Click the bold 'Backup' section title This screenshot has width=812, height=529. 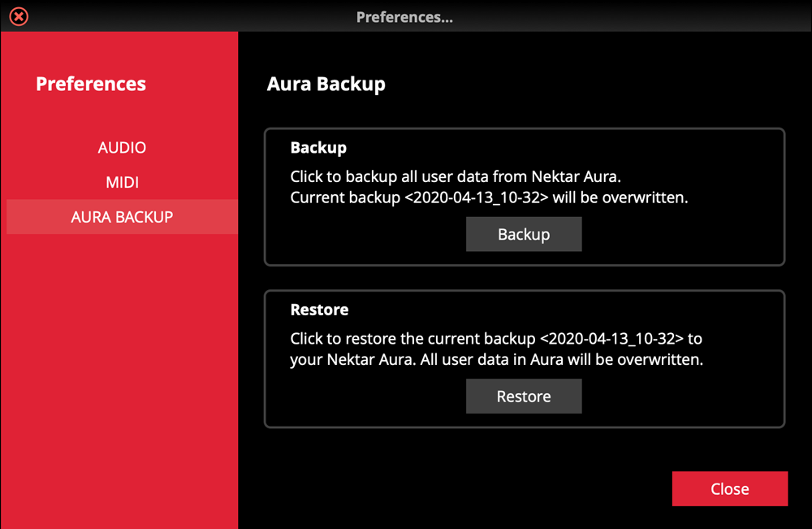(x=318, y=148)
